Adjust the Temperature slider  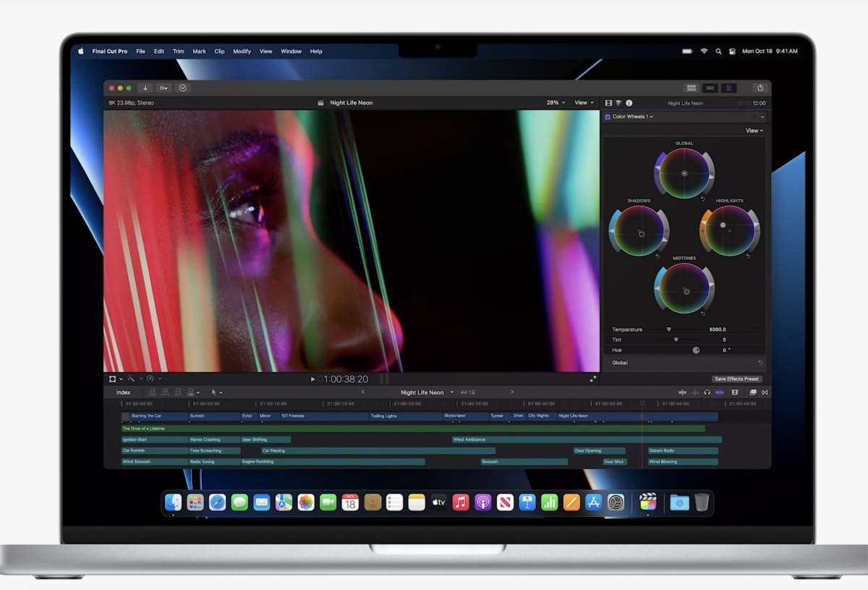[669, 329]
